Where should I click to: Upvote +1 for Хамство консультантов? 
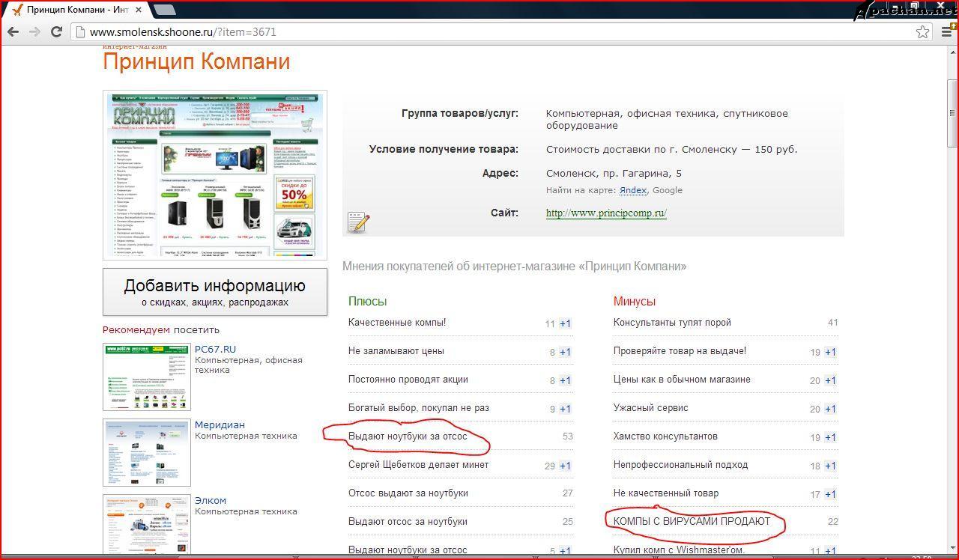pos(830,437)
